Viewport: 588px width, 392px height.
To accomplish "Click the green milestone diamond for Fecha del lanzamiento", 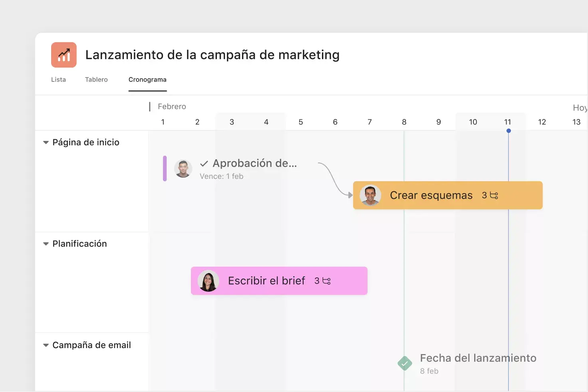I will pyautogui.click(x=405, y=363).
